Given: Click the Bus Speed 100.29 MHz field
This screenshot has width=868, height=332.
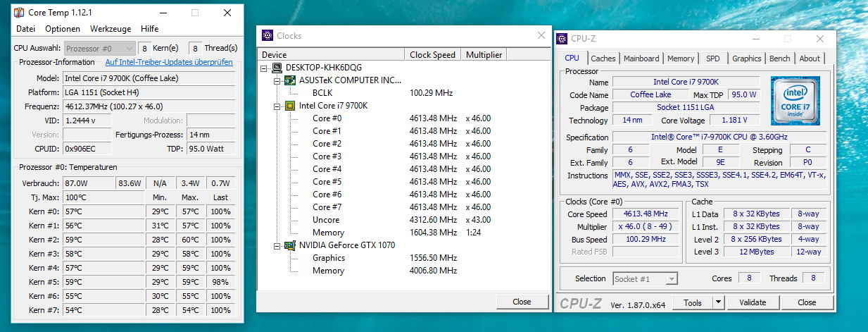Looking at the screenshot, I should (x=646, y=240).
